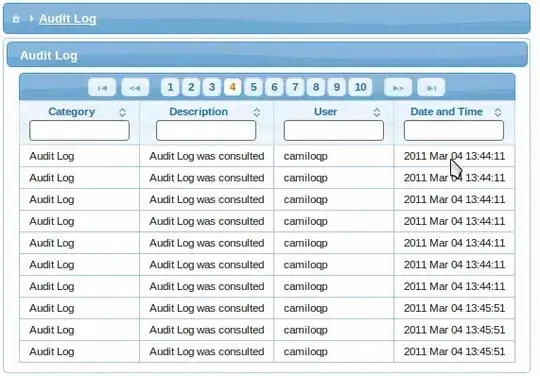Go to the previous page of results
This screenshot has width=540, height=376.
point(135,87)
